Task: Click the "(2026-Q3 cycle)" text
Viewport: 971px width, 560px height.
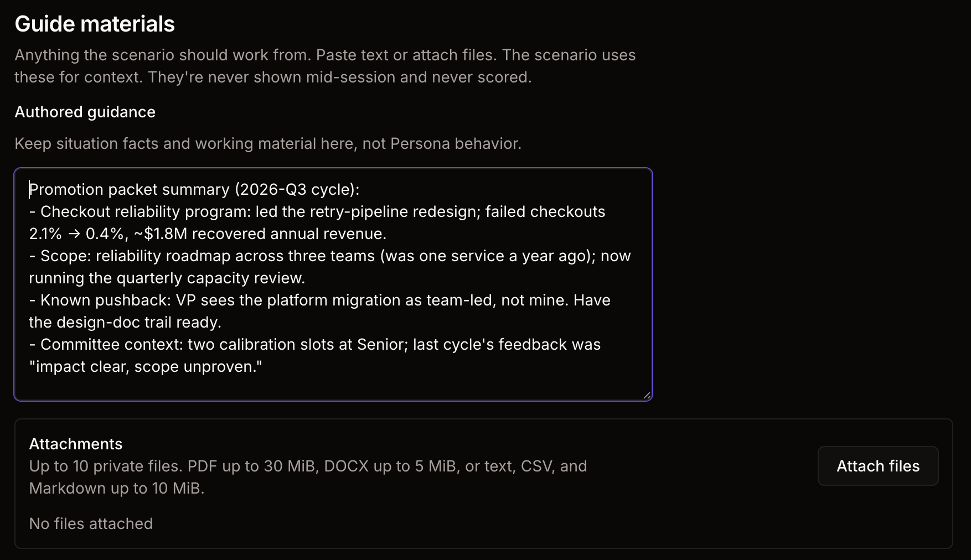Action: (297, 189)
